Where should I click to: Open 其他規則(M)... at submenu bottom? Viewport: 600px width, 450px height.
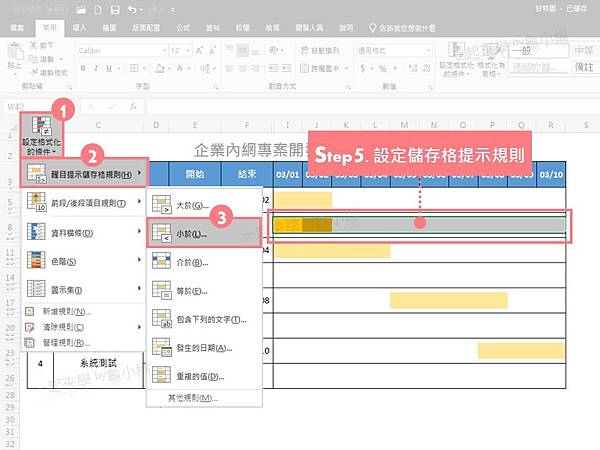click(x=204, y=398)
